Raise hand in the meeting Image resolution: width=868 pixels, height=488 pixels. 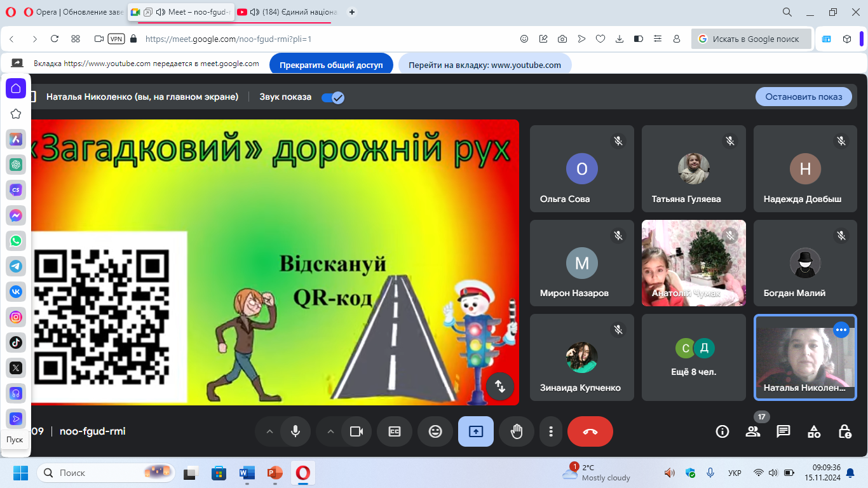coord(517,431)
